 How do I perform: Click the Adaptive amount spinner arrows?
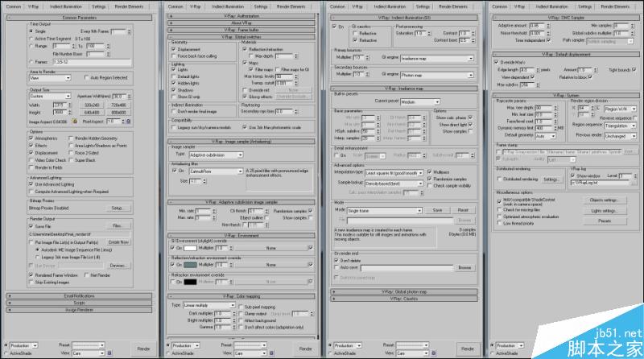[548, 26]
